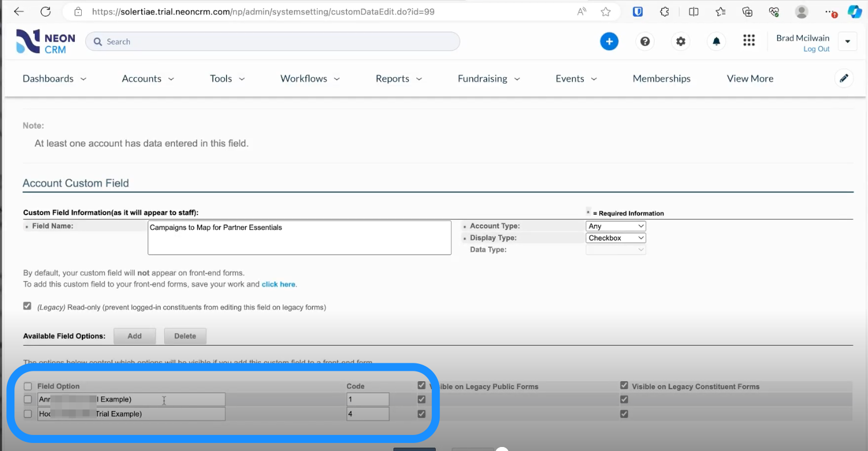Viewport: 868px width, 451px height.
Task: View notifications bell icon
Action: pyautogui.click(x=716, y=41)
